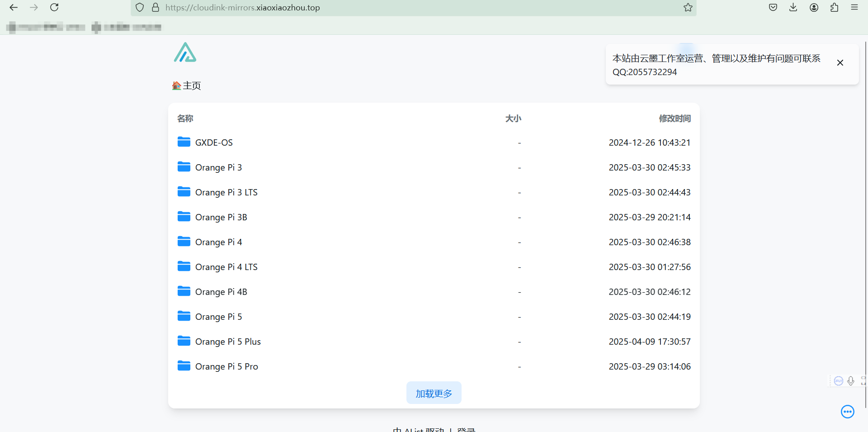Click the Orange Pi 4 LTS folder icon
Image resolution: width=868 pixels, height=432 pixels.
tap(184, 266)
